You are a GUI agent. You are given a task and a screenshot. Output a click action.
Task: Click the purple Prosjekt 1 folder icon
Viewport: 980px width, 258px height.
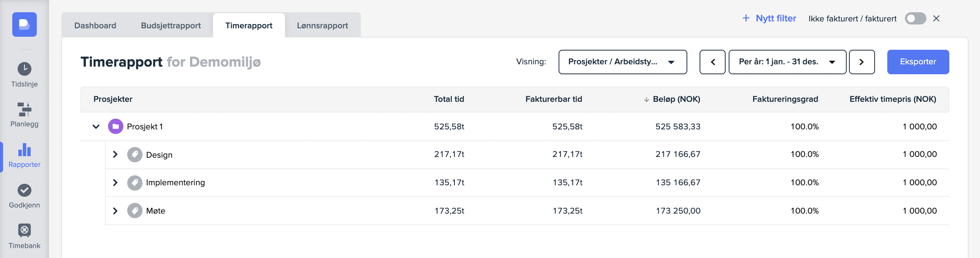tap(115, 126)
